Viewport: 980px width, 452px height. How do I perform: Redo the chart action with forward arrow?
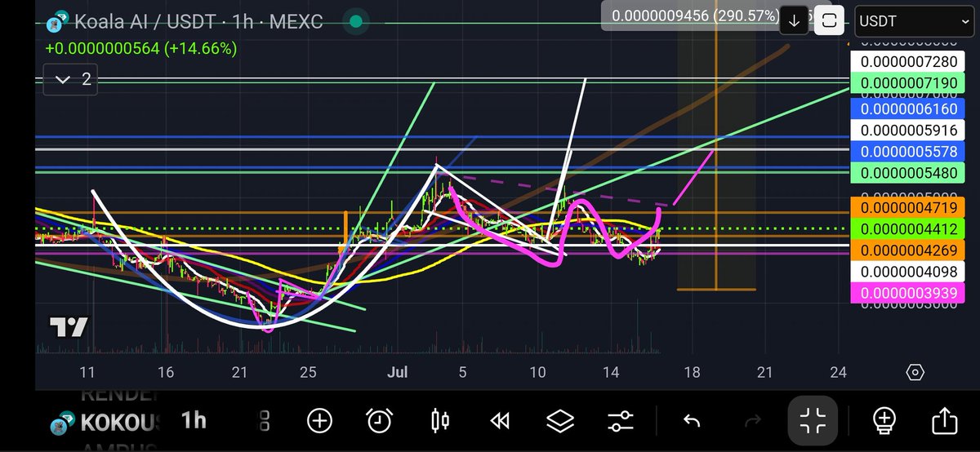[x=753, y=421]
